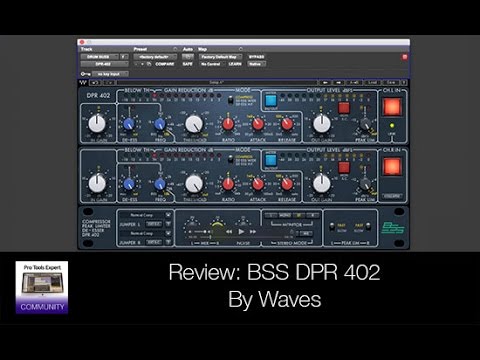Click channel R PEAK LIM knob
This screenshot has height=360, width=480.
[365, 184]
